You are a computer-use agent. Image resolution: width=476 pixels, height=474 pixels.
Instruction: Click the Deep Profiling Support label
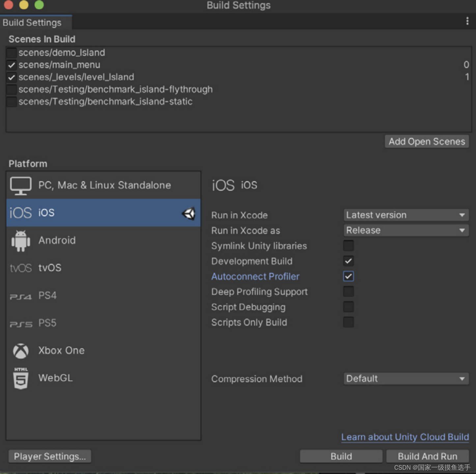[x=260, y=292]
